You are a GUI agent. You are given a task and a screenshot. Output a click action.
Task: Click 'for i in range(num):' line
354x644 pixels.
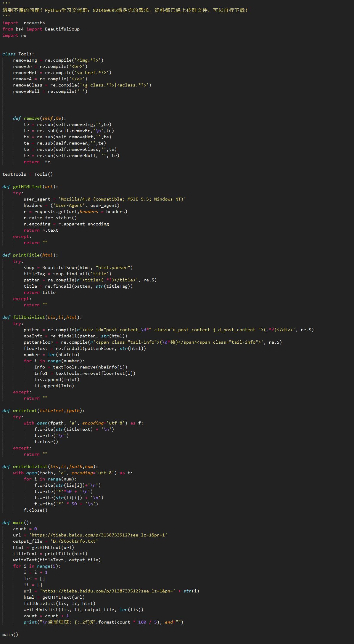tap(50, 479)
